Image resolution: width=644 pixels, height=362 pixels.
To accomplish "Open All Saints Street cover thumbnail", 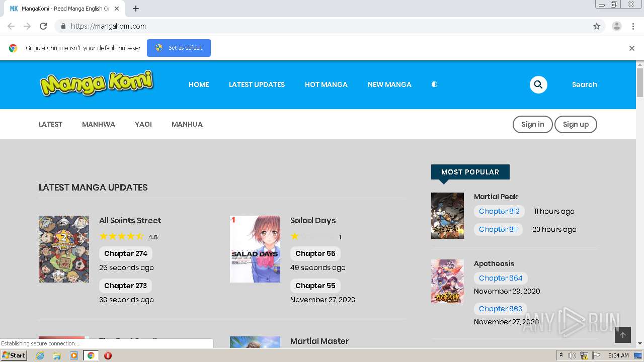I will click(64, 249).
